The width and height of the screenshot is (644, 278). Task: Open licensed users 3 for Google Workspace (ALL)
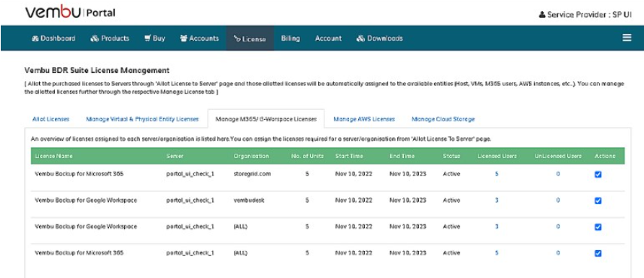(497, 227)
